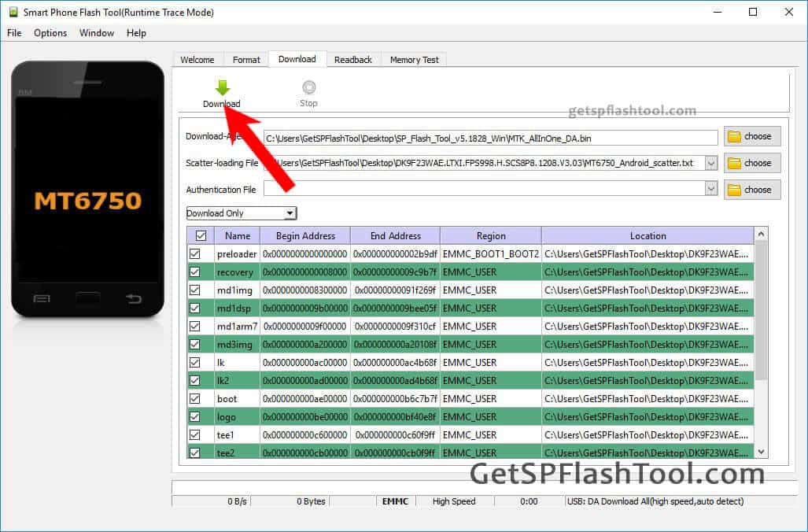808x532 pixels.
Task: Click begin address 0x0000000008300000 cell
Action: 305,290
